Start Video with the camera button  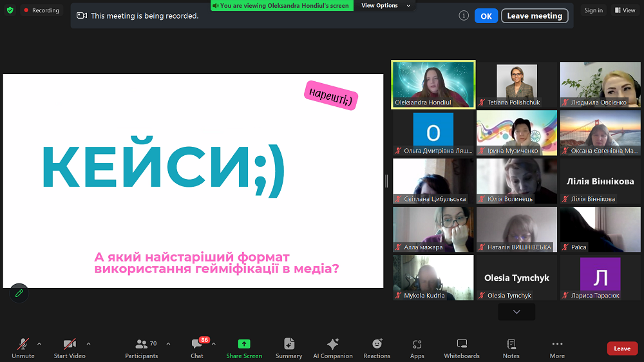[70, 348]
